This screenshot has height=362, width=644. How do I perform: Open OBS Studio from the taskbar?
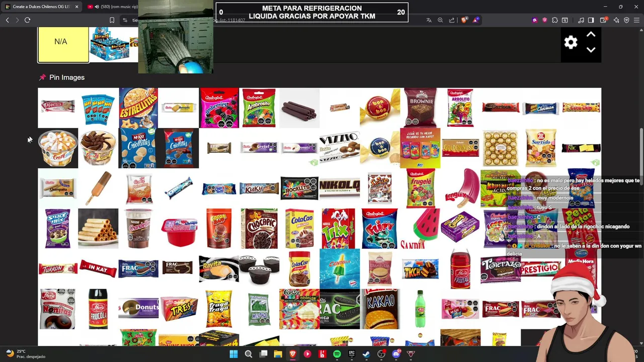(381, 354)
